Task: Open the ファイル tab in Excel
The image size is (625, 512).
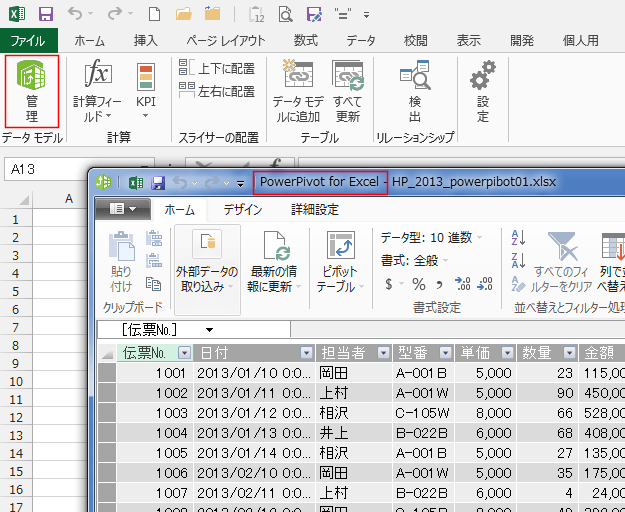Action: pyautogui.click(x=27, y=41)
